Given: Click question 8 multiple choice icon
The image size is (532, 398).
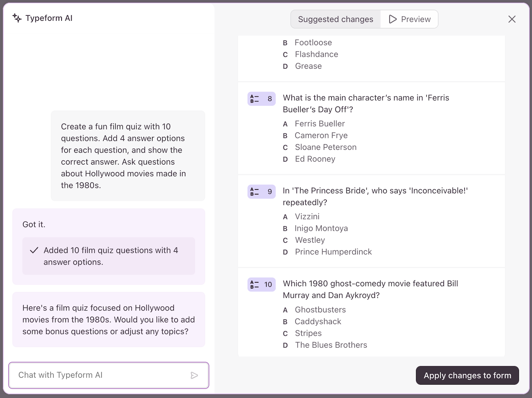Looking at the screenshot, I should pos(254,99).
